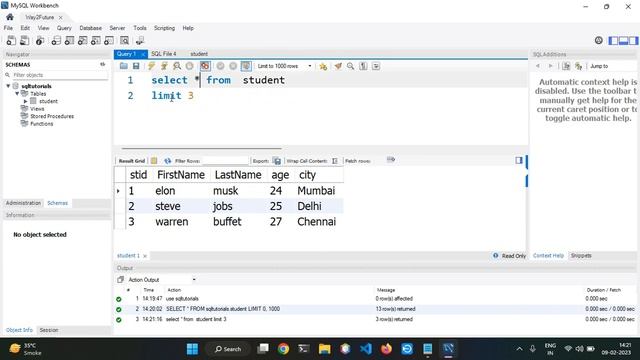This screenshot has width=640, height=360.
Task: Click Find magnifier icon in editor toolbar
Action: 351,66
